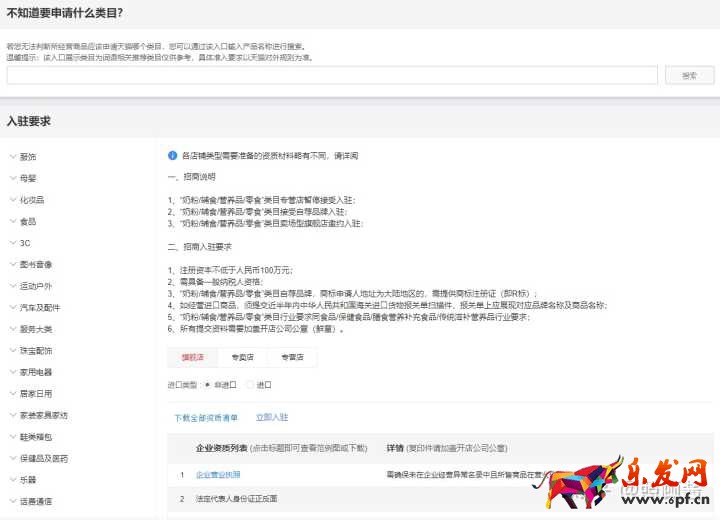Click the 搜索 button

[x=690, y=75]
